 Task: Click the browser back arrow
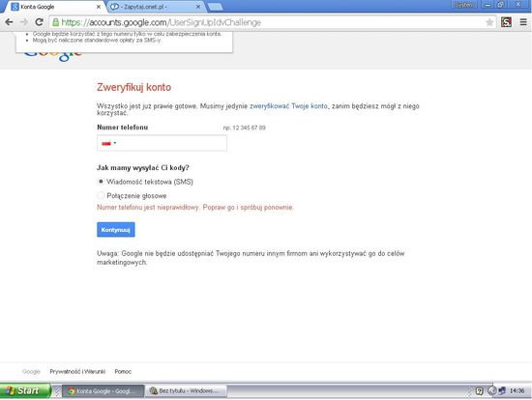[x=9, y=22]
